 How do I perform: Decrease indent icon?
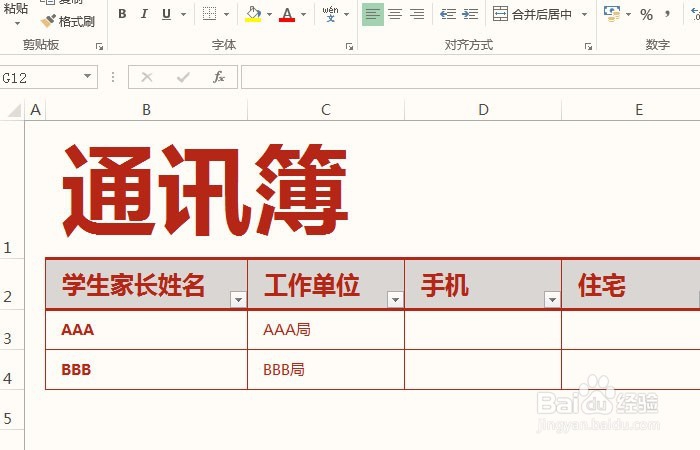(448, 14)
